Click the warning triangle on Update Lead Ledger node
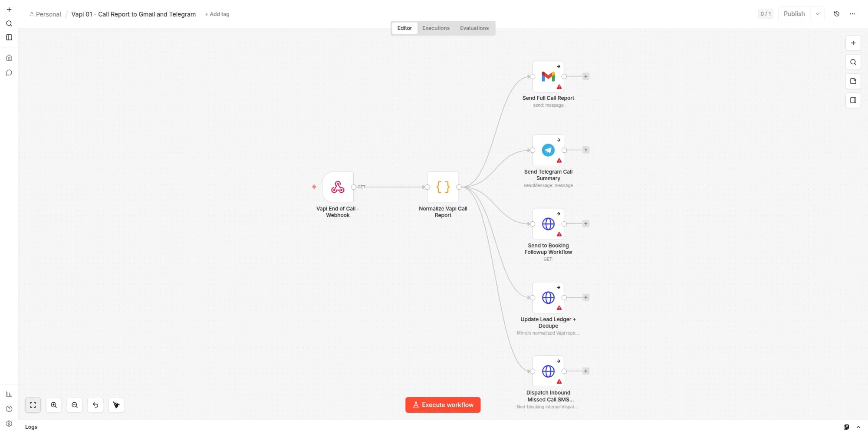Screen dimensions: 868x434 (559, 308)
